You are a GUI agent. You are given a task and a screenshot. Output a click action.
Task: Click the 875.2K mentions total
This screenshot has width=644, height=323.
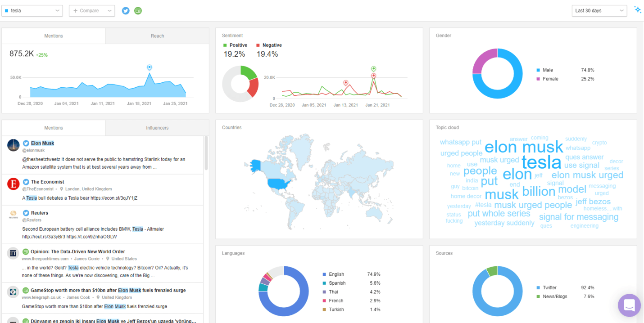pyautogui.click(x=22, y=54)
